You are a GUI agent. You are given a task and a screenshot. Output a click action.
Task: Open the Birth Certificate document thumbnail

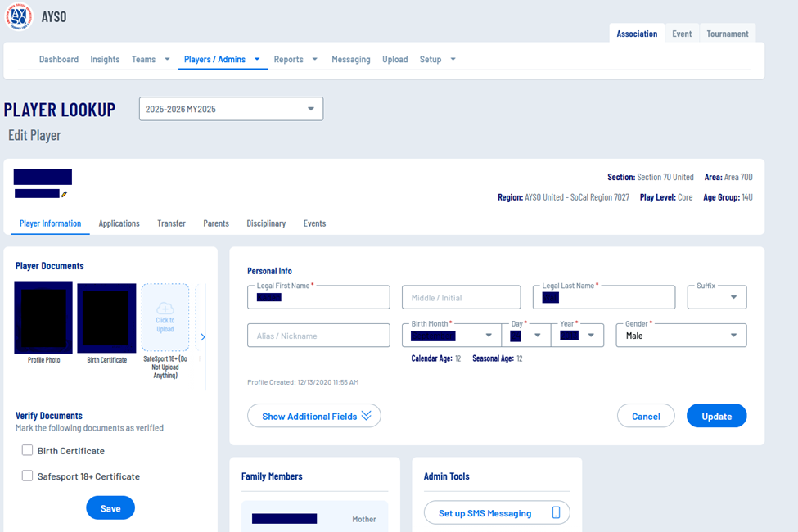pos(106,318)
